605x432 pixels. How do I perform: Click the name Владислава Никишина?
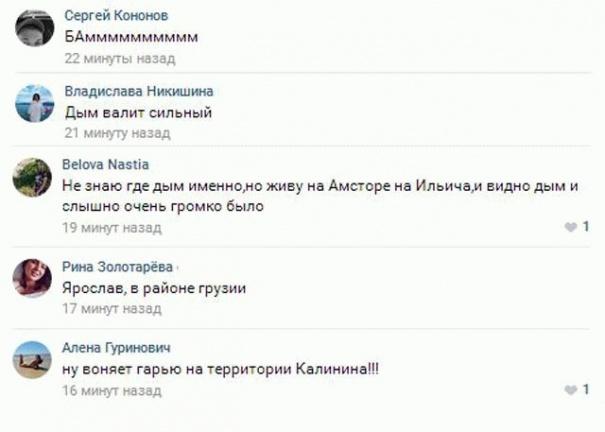[x=139, y=91]
